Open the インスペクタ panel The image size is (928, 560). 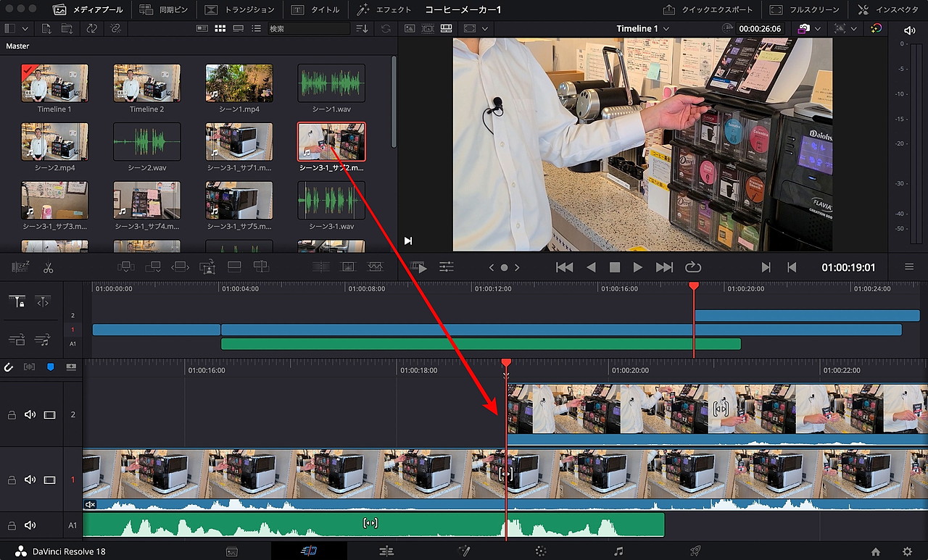tap(888, 9)
